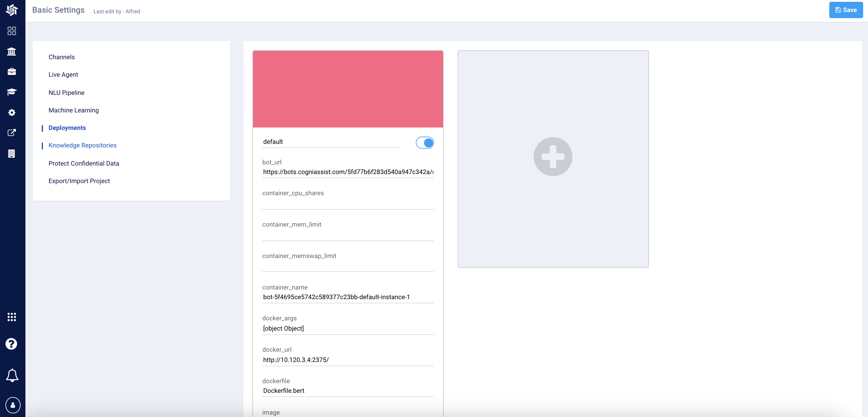Click the Save button
The width and height of the screenshot is (868, 417).
[x=845, y=10]
